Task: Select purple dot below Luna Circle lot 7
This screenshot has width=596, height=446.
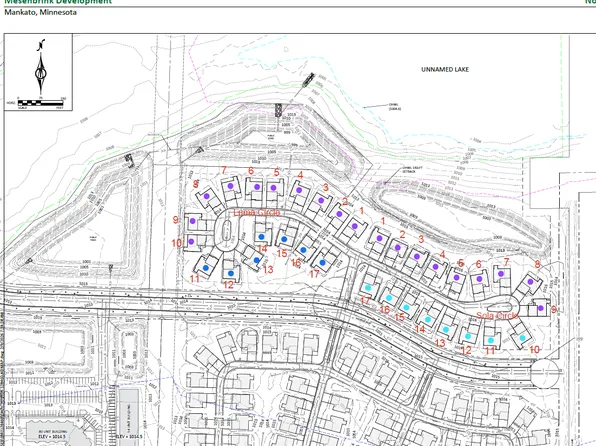Action: (230, 186)
